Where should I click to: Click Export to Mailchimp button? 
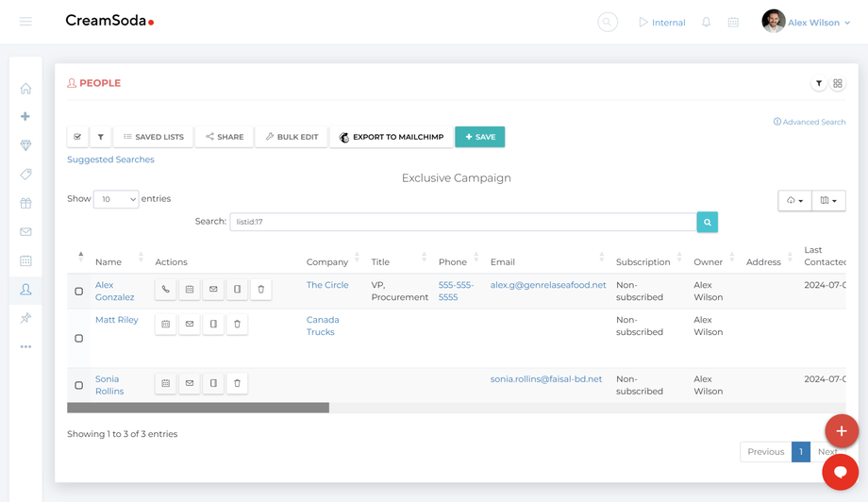point(391,137)
